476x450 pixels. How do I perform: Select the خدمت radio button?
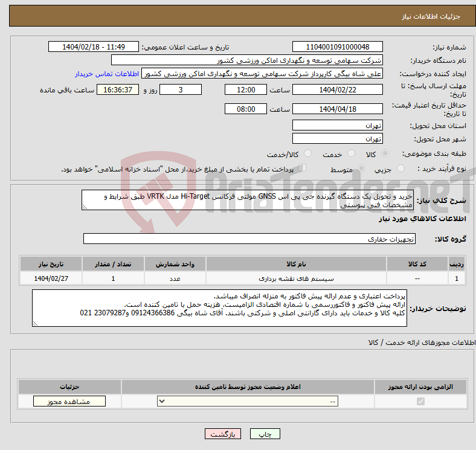coord(351,153)
